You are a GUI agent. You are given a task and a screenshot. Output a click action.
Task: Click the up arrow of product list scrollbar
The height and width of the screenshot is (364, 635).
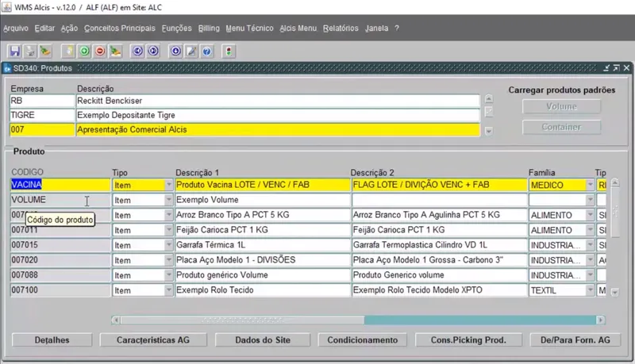tap(614, 183)
